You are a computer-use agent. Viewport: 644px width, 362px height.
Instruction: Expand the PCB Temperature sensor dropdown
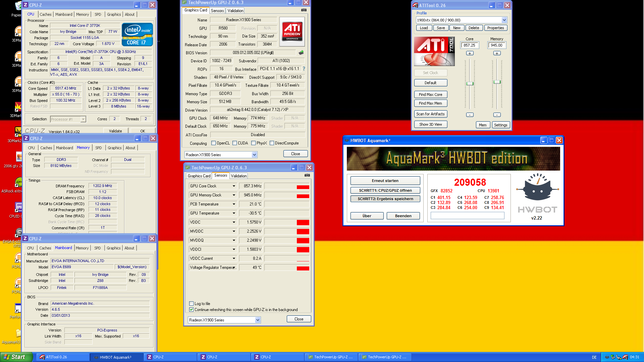point(234,204)
